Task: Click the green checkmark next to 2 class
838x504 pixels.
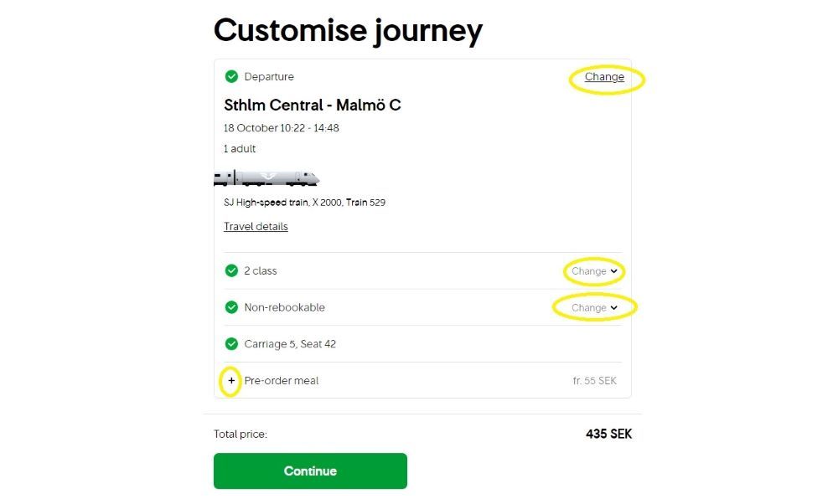Action: pos(231,270)
